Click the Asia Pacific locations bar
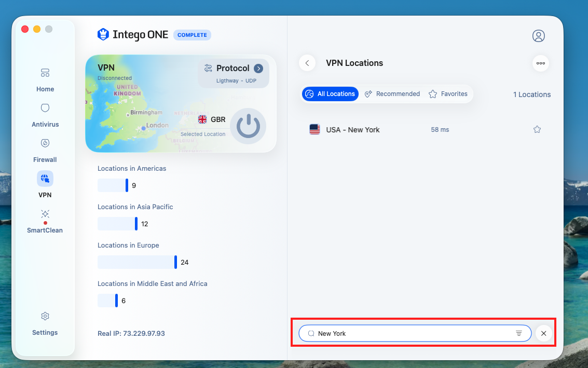Viewport: 588px width, 368px height. [117, 224]
